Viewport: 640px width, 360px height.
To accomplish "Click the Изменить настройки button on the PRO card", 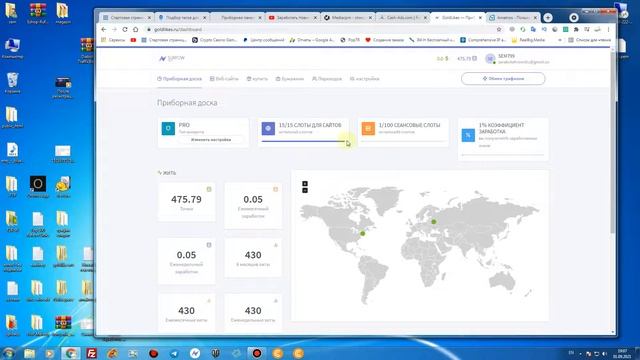I will coord(211,140).
